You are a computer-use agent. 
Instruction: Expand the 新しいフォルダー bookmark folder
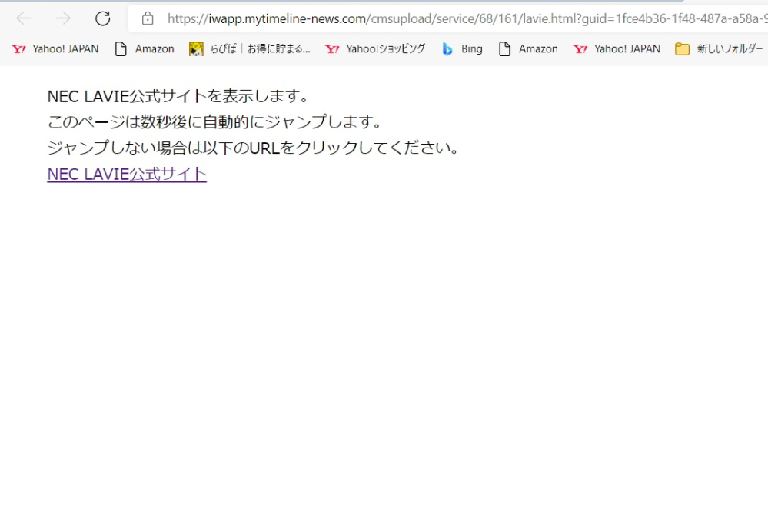[x=719, y=48]
